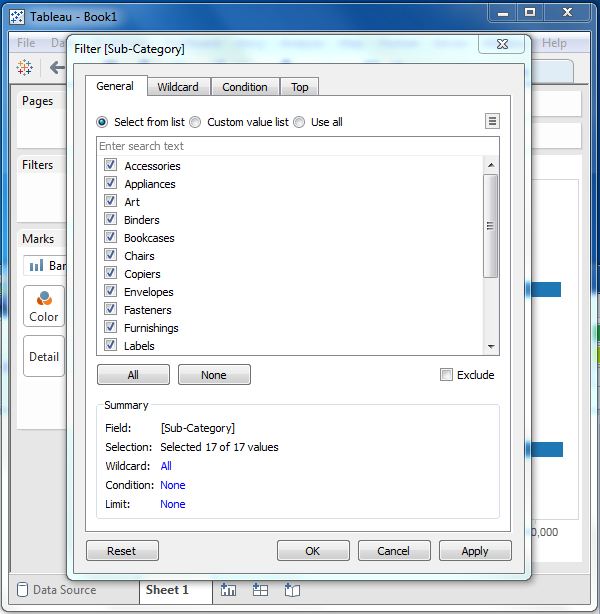Click the Tableau start page logo icon
This screenshot has width=600, height=614.
coord(25,67)
